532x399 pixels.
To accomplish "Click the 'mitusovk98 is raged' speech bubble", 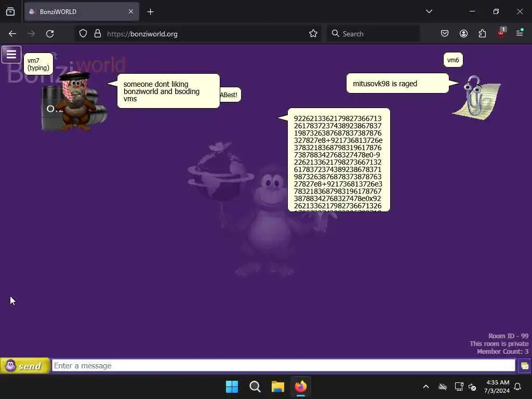I will coord(397,84).
